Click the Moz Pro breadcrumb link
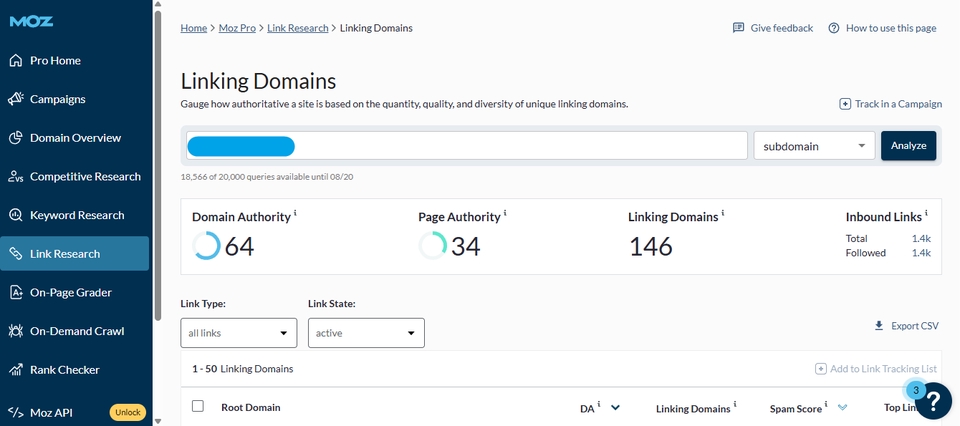Image resolution: width=960 pixels, height=426 pixels. pyautogui.click(x=237, y=28)
